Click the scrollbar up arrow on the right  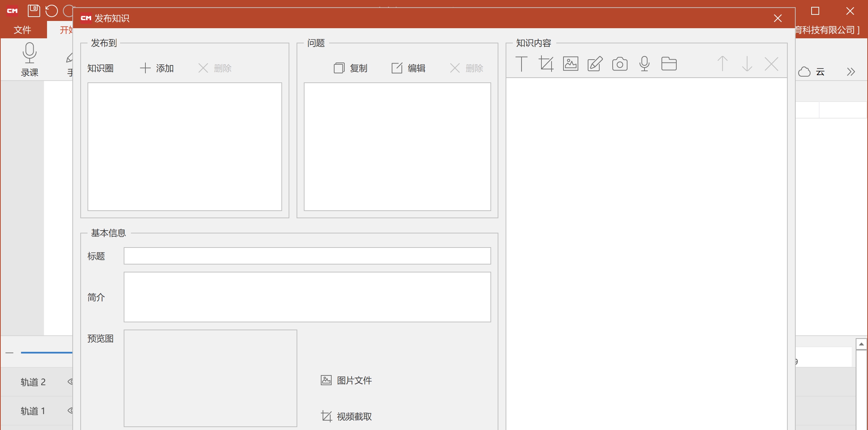861,344
